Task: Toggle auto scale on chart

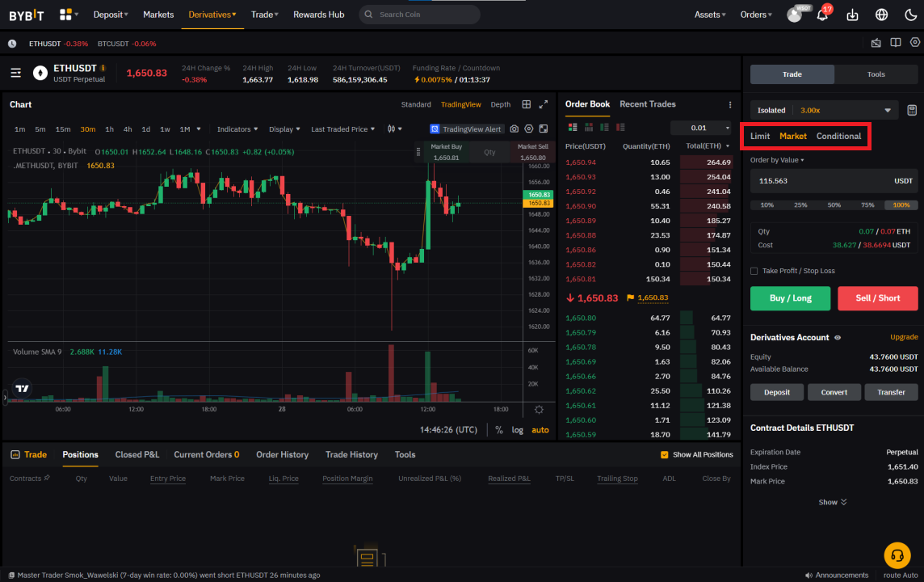Action: click(540, 430)
